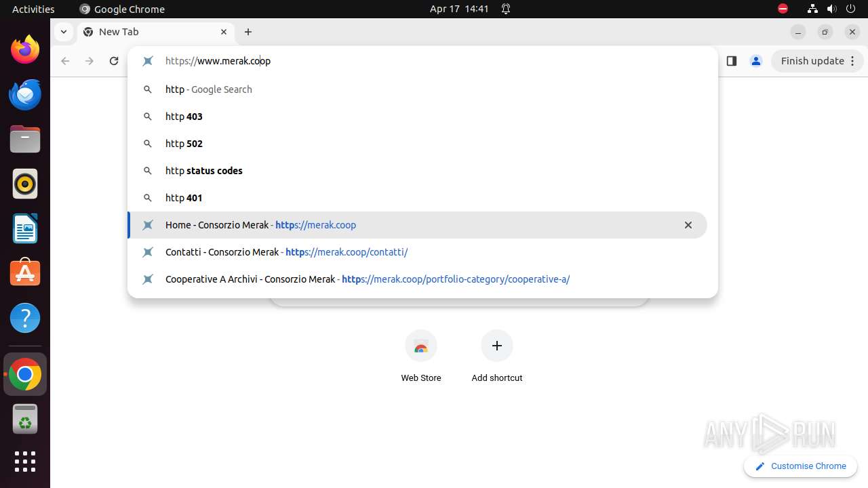The height and width of the screenshot is (488, 868).
Task: Open Firefox from the dock
Action: coord(25,49)
